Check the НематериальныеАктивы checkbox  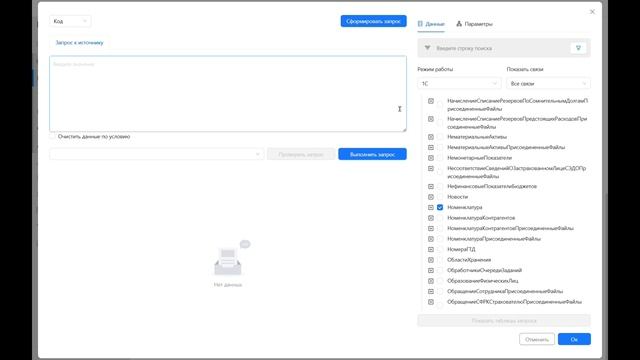pyautogui.click(x=440, y=137)
